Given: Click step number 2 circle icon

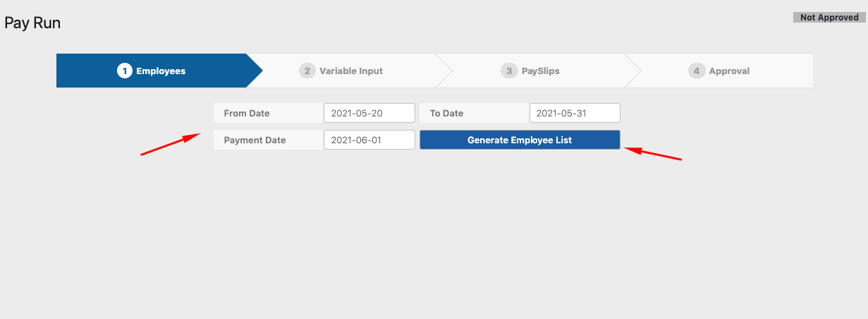Looking at the screenshot, I should 307,71.
